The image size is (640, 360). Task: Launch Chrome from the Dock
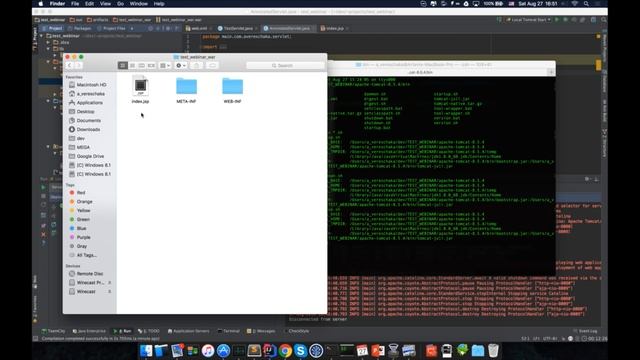285,351
